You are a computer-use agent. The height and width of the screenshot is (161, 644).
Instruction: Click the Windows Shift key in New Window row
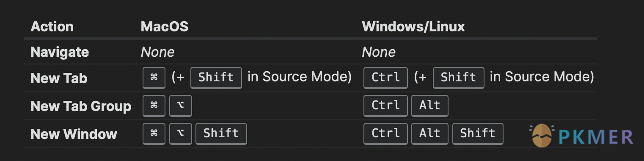(478, 133)
